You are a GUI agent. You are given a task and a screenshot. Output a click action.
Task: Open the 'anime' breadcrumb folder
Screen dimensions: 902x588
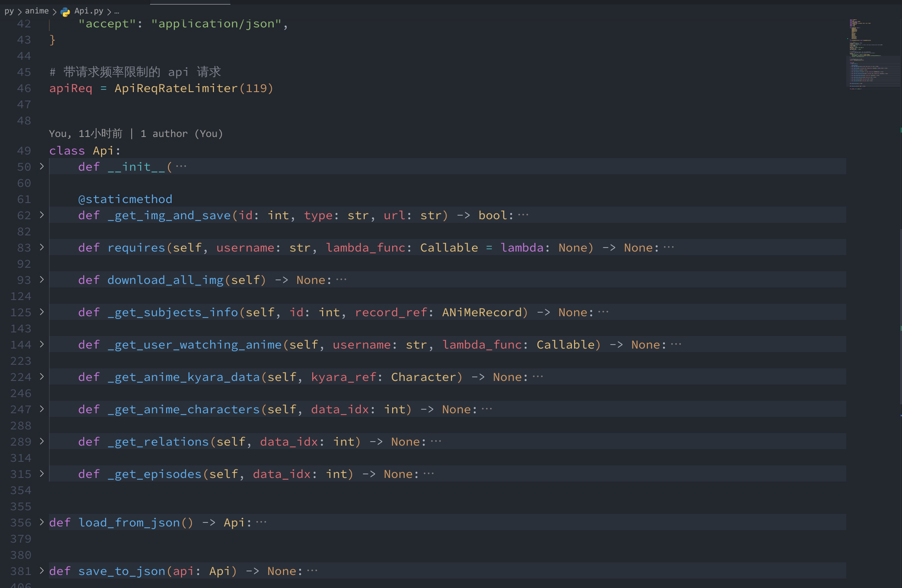[x=37, y=11]
